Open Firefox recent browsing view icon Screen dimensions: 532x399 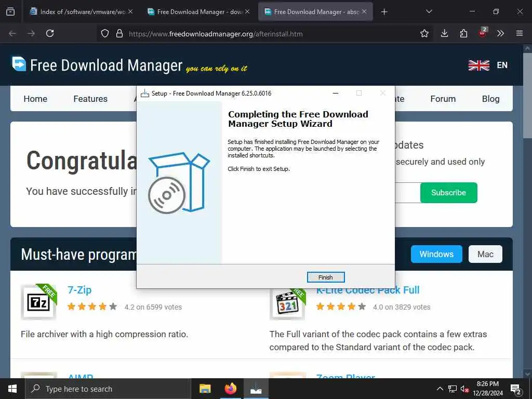click(x=10, y=12)
